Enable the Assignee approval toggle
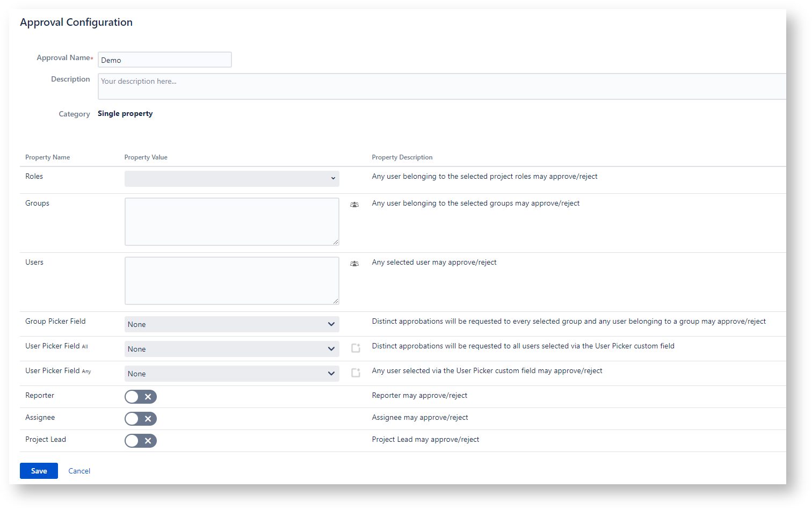This screenshot has width=812, height=510. 141,419
